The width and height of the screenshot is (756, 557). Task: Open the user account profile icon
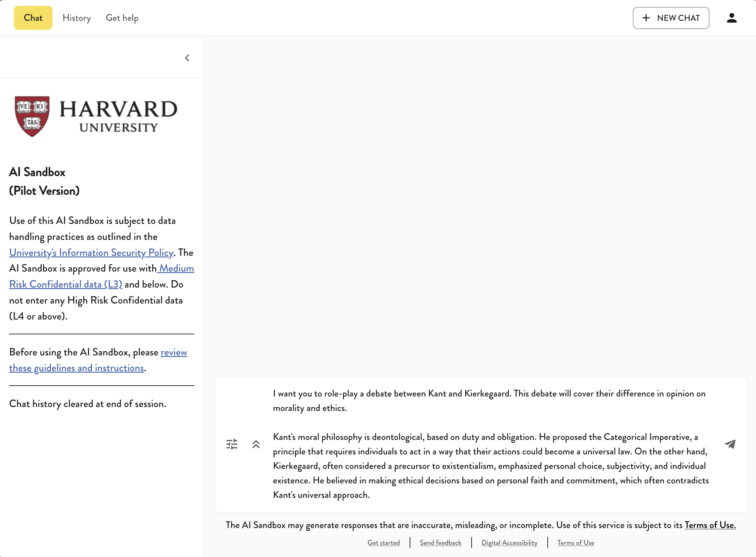point(731,18)
